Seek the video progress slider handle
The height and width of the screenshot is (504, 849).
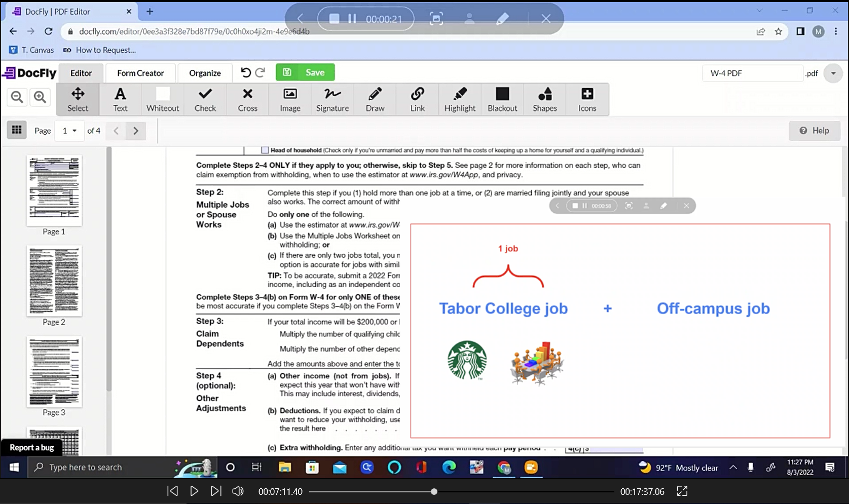(x=434, y=491)
